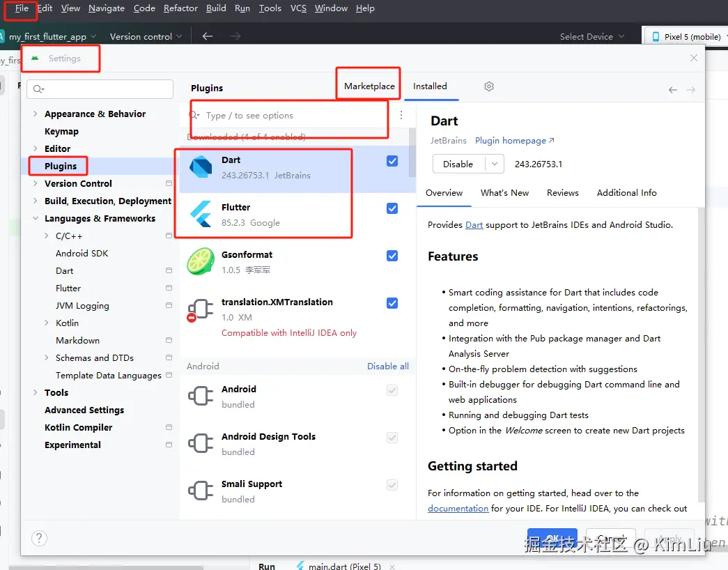Toggle the translation.XMTranslation checkbox
728x570 pixels.
(392, 303)
